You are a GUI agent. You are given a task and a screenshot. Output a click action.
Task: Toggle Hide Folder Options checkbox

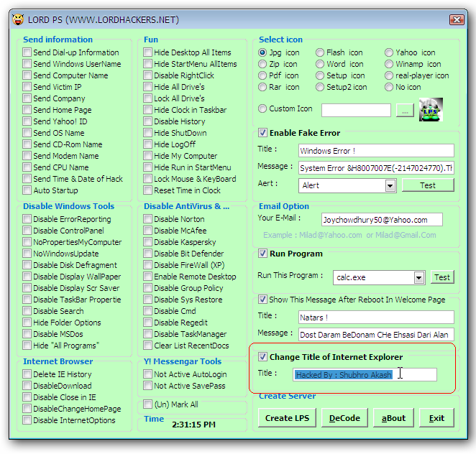click(x=27, y=323)
